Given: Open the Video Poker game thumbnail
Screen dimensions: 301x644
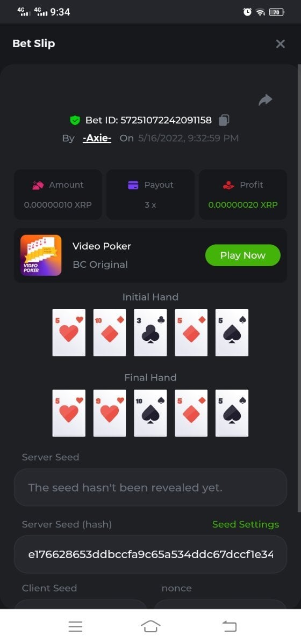Looking at the screenshot, I should click(x=41, y=255).
